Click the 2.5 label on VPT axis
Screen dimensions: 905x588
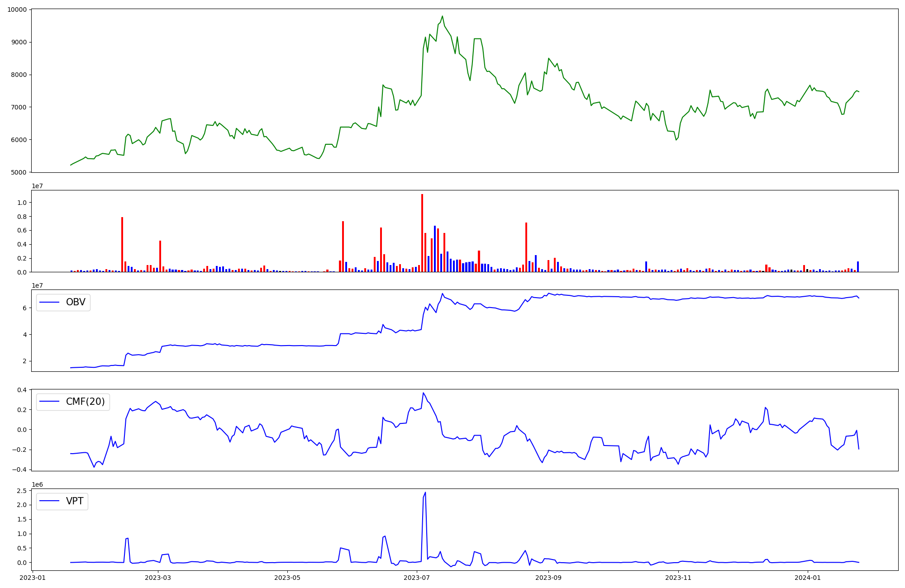click(22, 491)
